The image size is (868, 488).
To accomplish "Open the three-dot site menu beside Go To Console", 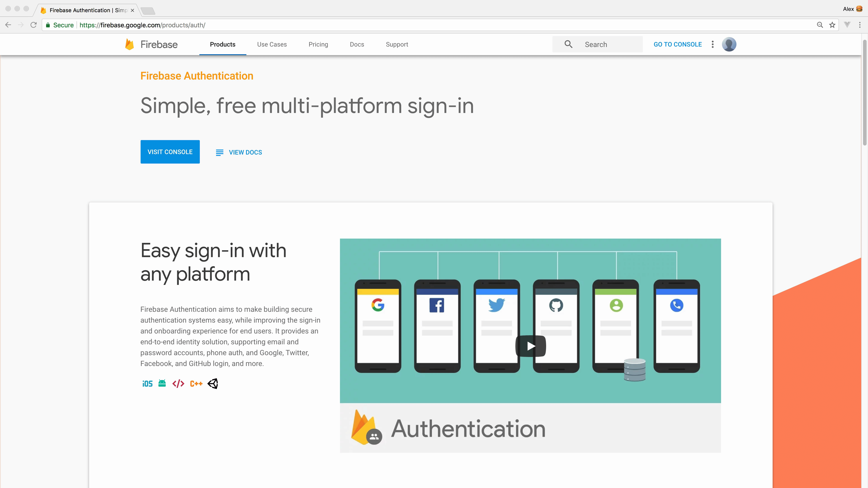I will (x=712, y=45).
